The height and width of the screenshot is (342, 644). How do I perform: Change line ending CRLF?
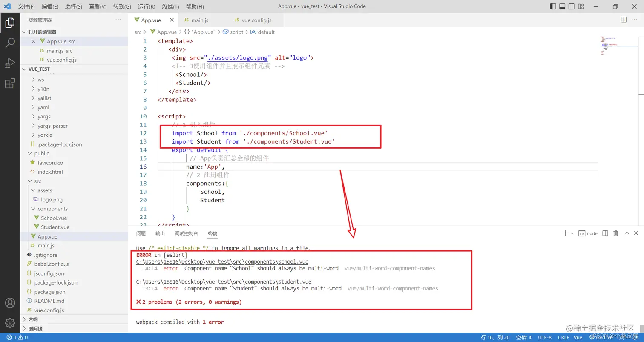pos(563,337)
